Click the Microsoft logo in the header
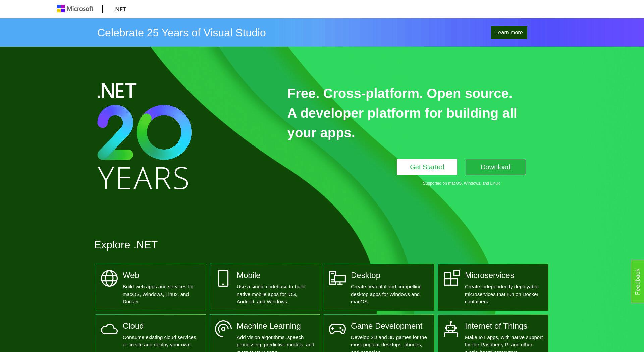Viewport: 644px width, 352px height. click(75, 9)
